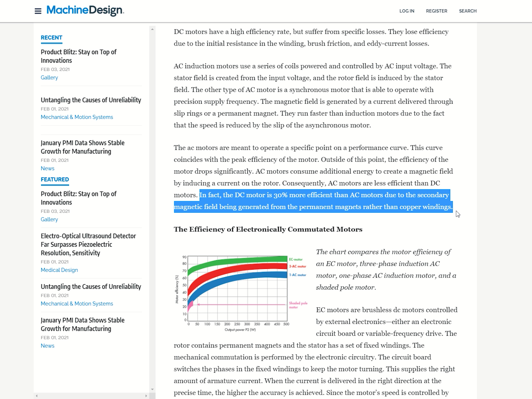Viewport: 532px width, 399px height.
Task: Open featured Product Blitz article
Action: pyautogui.click(x=78, y=198)
